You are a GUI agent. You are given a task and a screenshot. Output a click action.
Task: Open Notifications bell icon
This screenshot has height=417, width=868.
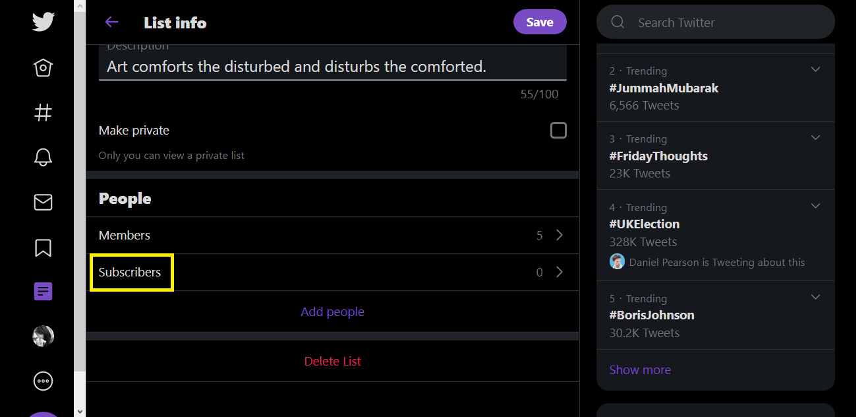coord(43,157)
